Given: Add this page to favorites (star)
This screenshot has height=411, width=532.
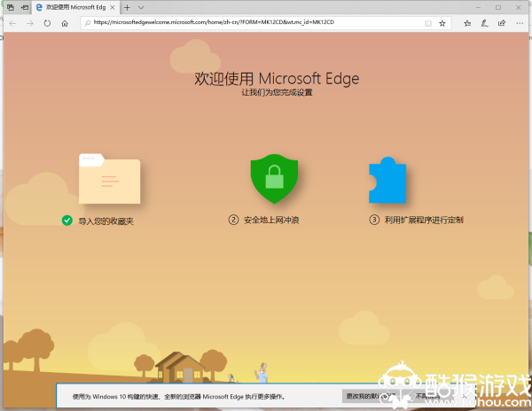Looking at the screenshot, I should tap(442, 23).
